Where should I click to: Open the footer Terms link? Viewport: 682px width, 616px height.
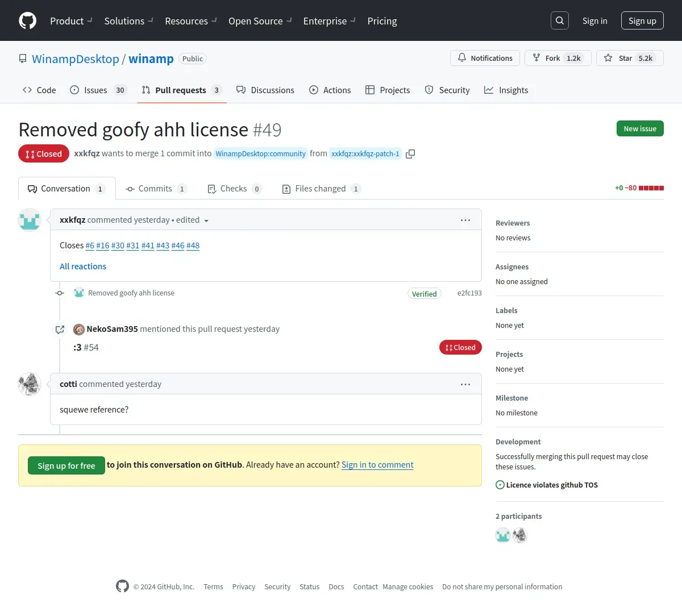[x=213, y=586]
